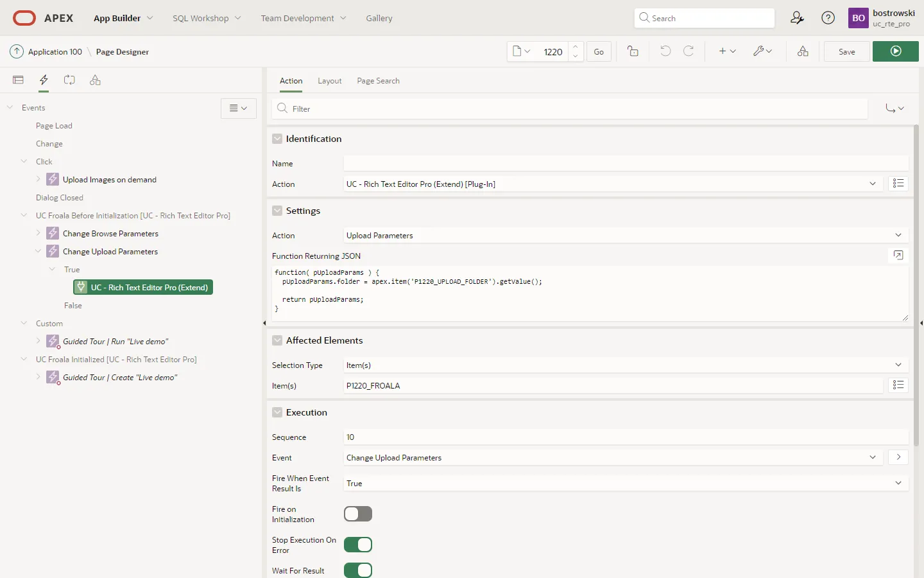Open the SQL Workshop menu
Viewport: 924px width, 578px height.
[x=207, y=18]
